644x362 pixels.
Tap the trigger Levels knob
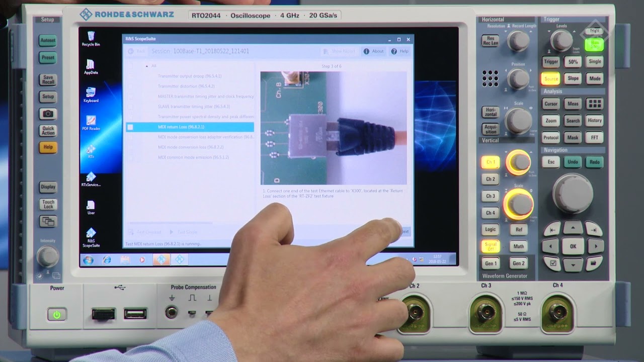coord(561,41)
